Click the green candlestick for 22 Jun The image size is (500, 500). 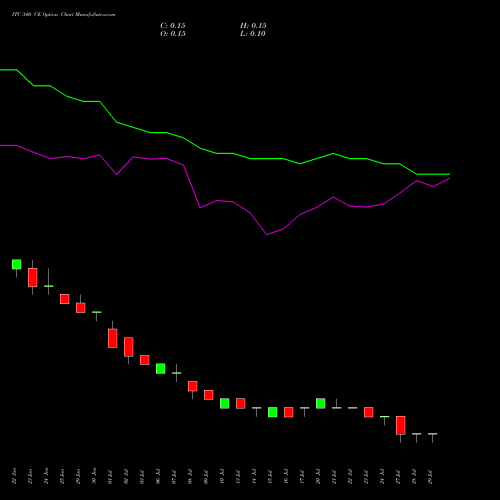pos(17,264)
